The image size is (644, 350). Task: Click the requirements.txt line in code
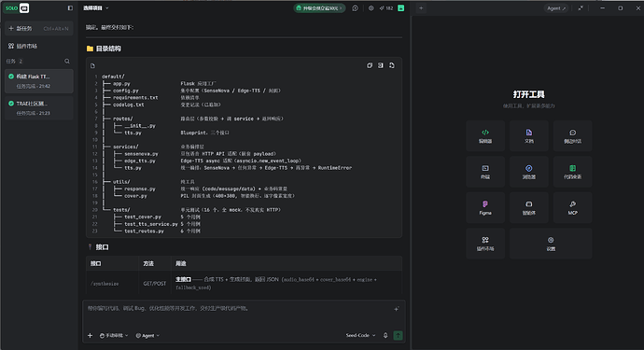pos(135,97)
